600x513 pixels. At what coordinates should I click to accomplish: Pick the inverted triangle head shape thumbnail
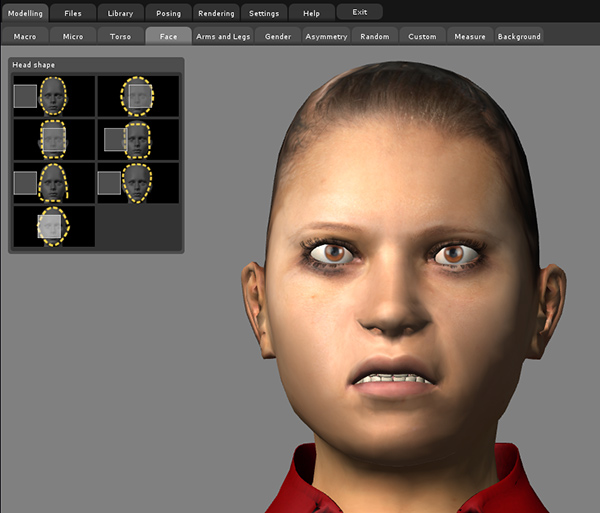point(137,183)
